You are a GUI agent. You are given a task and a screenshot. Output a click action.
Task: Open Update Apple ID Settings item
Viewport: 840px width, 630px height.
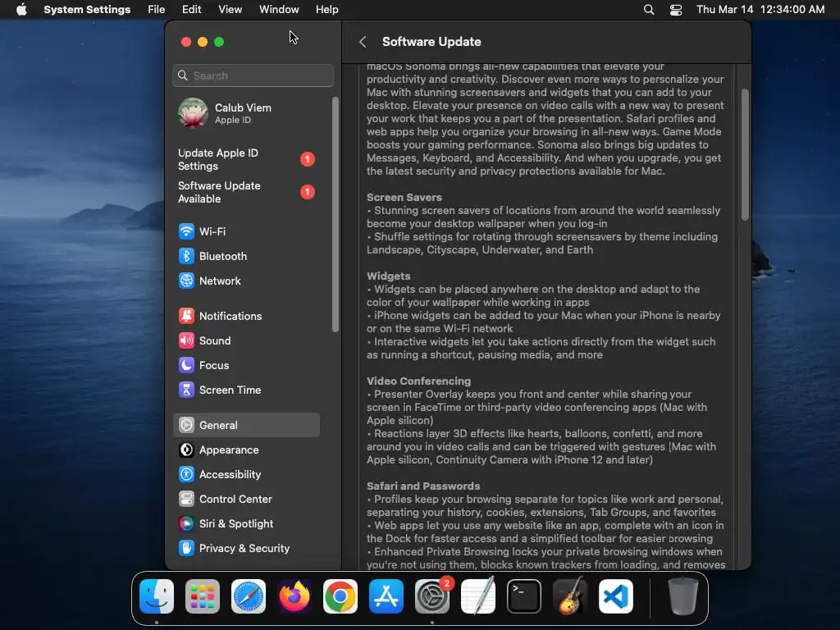coord(246,160)
